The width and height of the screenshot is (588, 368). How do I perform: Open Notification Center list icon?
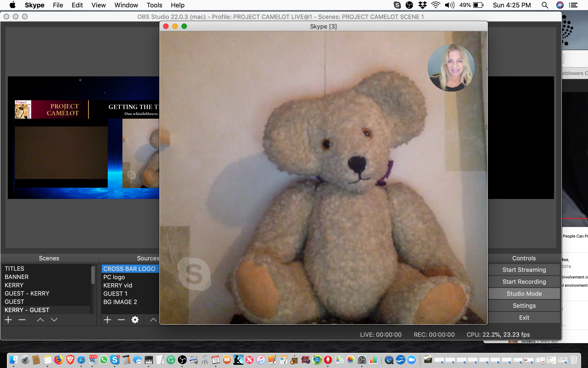click(574, 5)
